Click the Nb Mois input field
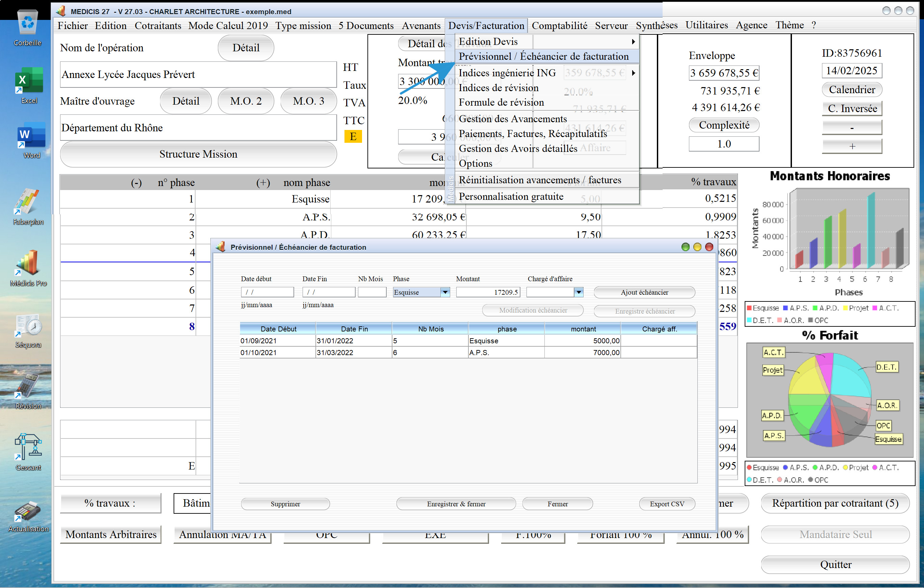The image size is (924, 588). click(372, 292)
